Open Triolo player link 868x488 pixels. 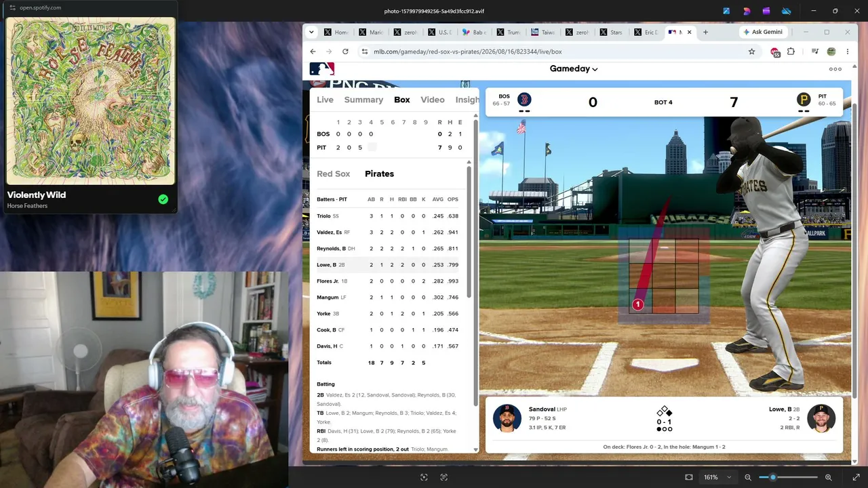point(323,216)
